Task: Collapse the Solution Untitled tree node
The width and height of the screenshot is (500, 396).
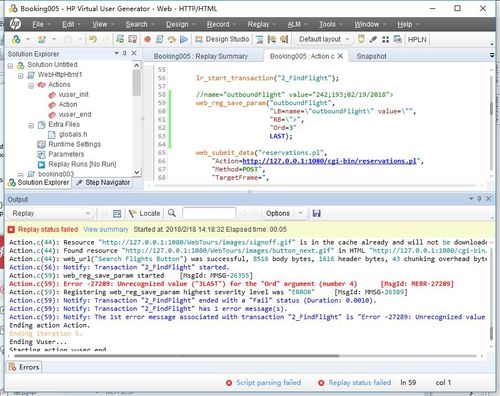Action: tap(10, 66)
